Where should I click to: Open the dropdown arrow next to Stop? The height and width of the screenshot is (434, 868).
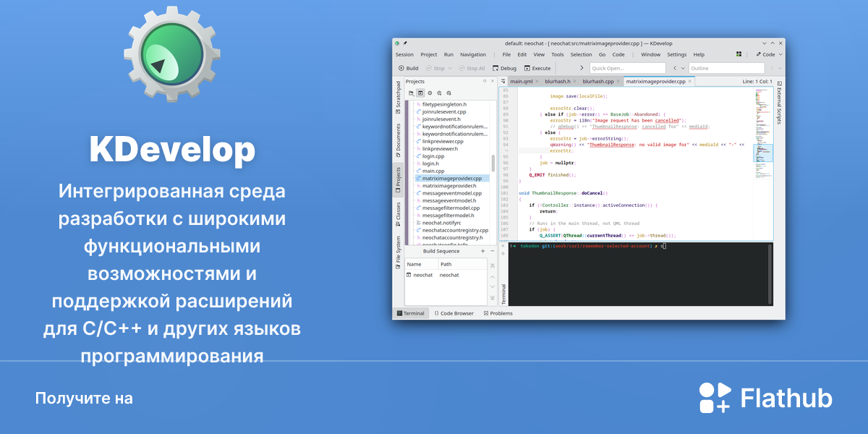click(x=450, y=68)
